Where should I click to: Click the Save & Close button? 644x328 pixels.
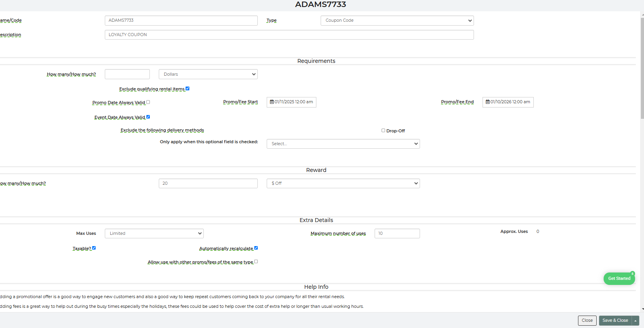[x=615, y=321]
